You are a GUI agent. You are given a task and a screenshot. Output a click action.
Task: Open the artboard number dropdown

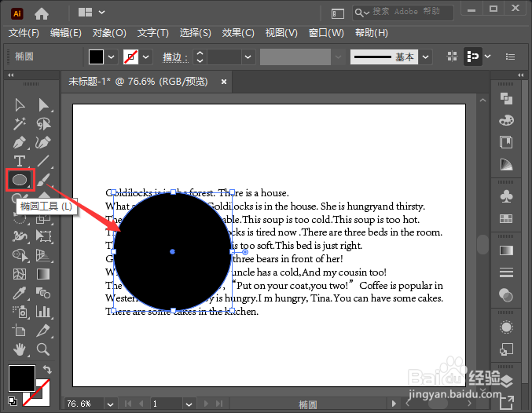(189, 404)
